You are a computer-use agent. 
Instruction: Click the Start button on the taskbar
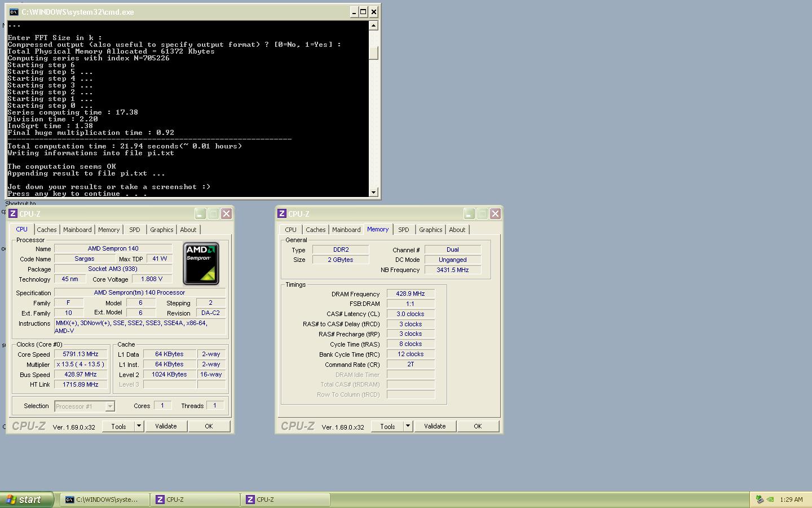point(27,500)
